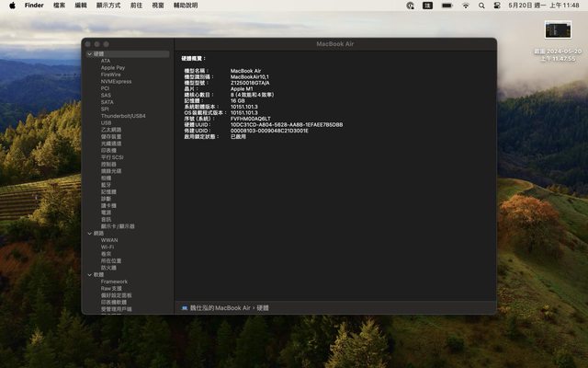Click the leftmost menu bar status icon

coord(410,6)
